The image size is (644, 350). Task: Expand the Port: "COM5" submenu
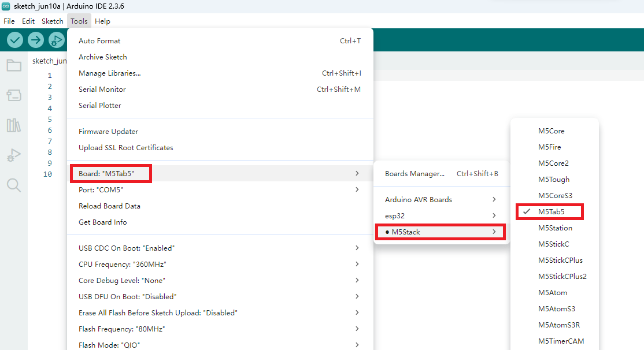click(x=220, y=189)
